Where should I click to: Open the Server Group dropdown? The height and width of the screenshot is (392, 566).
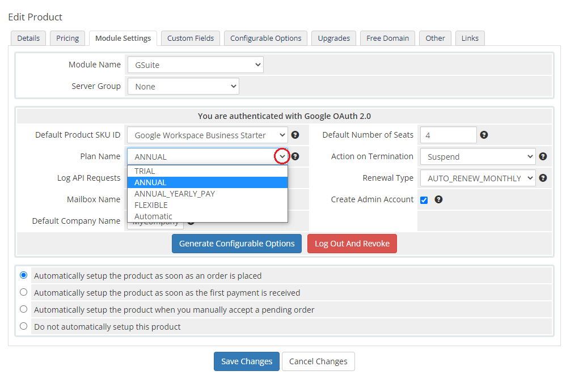183,87
